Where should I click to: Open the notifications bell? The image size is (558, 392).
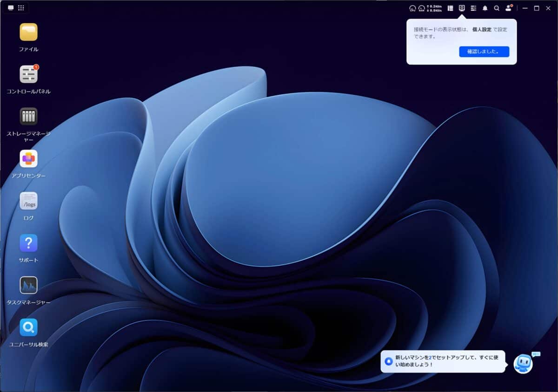485,8
